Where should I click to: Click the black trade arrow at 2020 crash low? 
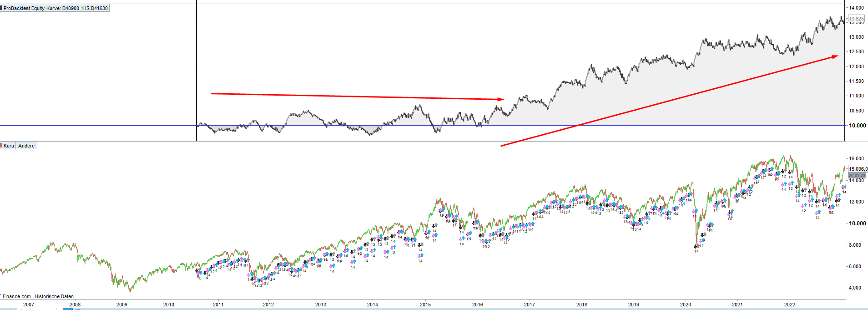(696, 246)
